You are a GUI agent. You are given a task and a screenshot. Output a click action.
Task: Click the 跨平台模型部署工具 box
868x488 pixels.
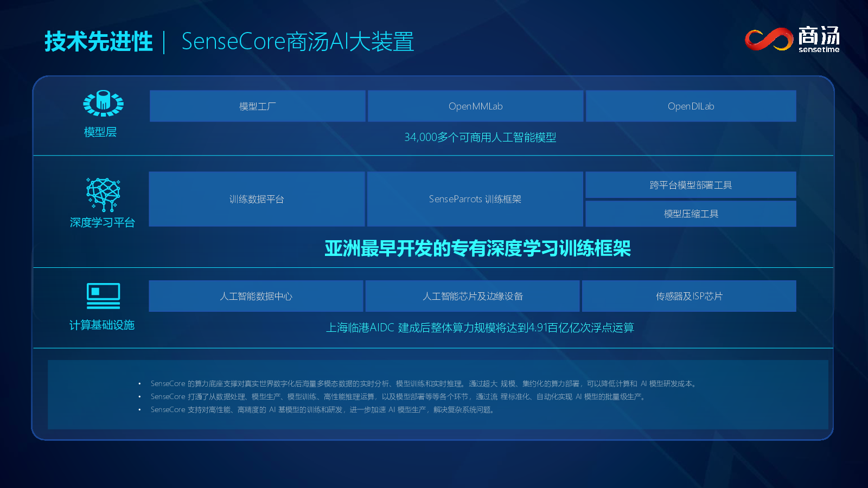(x=691, y=185)
